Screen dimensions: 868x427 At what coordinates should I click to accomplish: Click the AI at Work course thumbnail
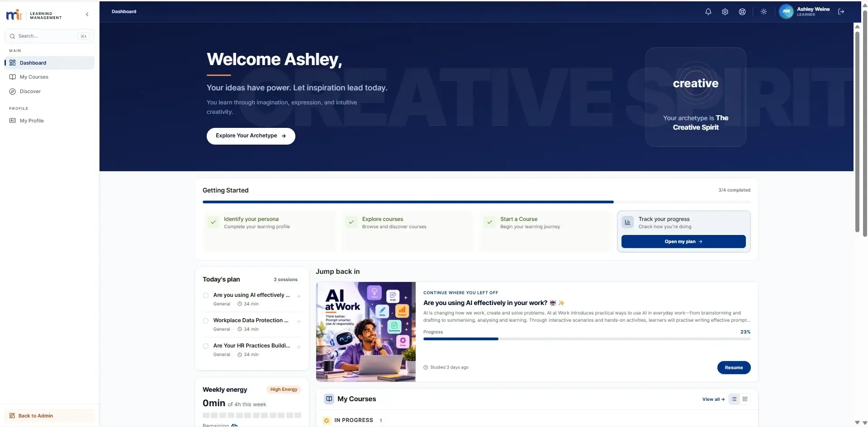[x=365, y=332]
